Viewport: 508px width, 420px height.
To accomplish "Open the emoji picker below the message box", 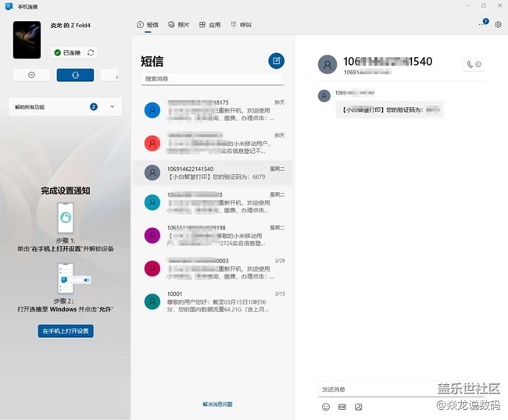I will click(326, 407).
